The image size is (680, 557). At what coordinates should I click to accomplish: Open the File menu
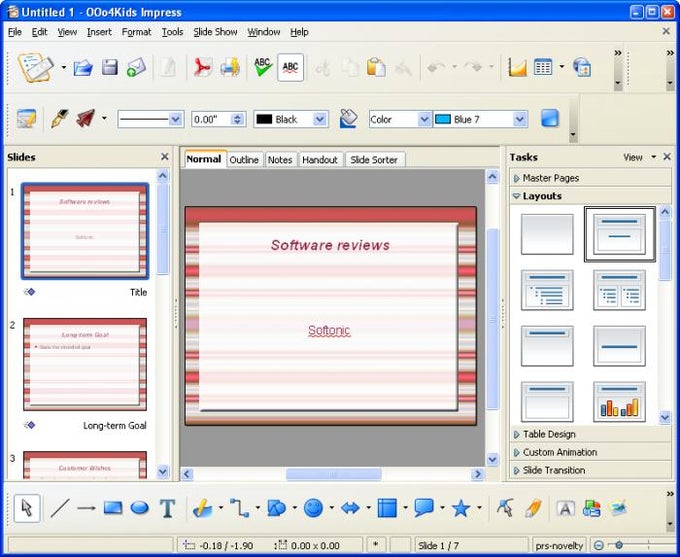(15, 32)
